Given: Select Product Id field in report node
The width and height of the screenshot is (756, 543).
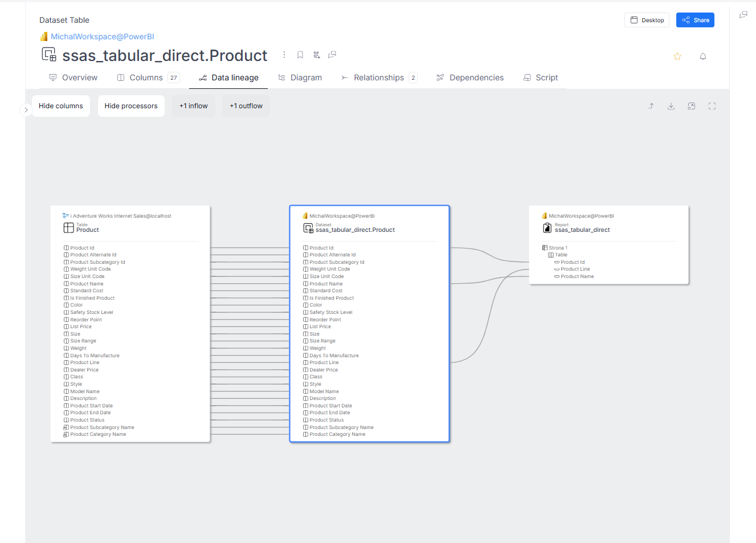Looking at the screenshot, I should [x=573, y=262].
